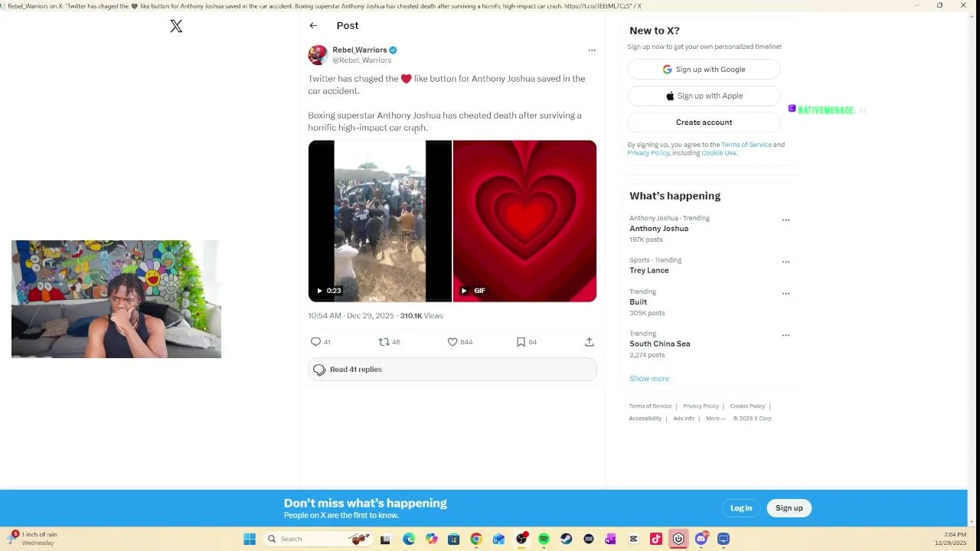The width and height of the screenshot is (980, 551).
Task: Open the webcam overlay thumbnail
Action: (x=116, y=299)
